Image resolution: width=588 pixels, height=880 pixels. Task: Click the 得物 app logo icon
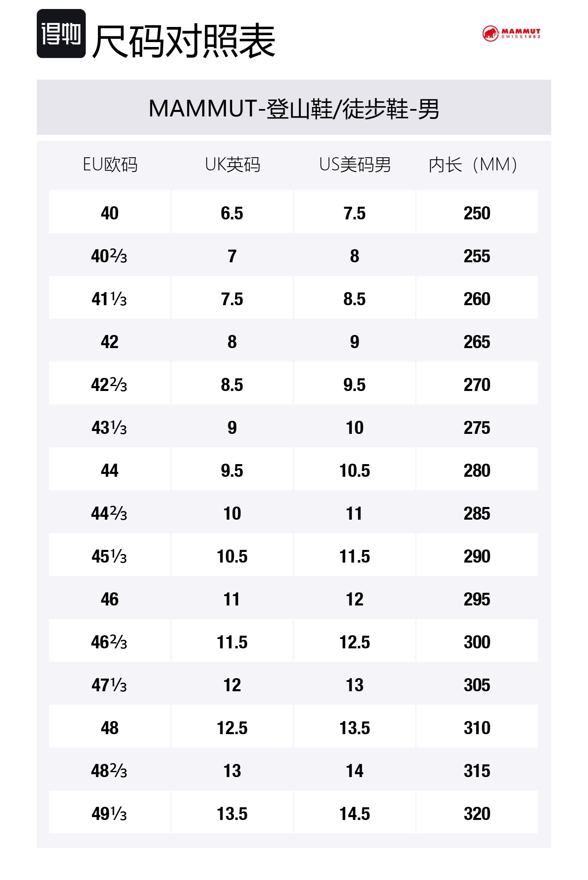point(61,34)
